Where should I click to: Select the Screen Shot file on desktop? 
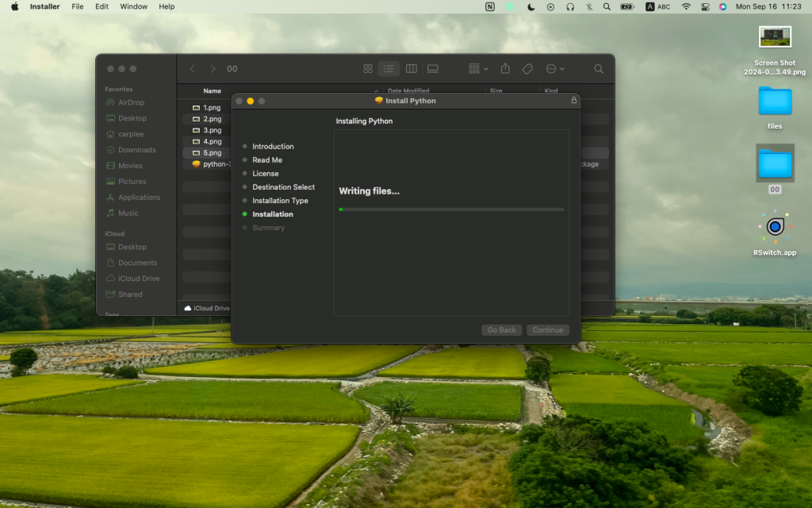(x=775, y=51)
